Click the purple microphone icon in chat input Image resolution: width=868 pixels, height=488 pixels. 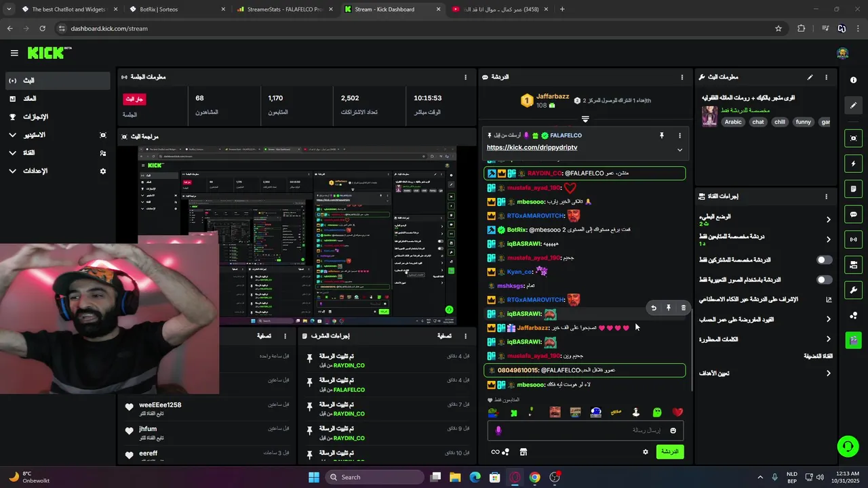click(x=498, y=430)
